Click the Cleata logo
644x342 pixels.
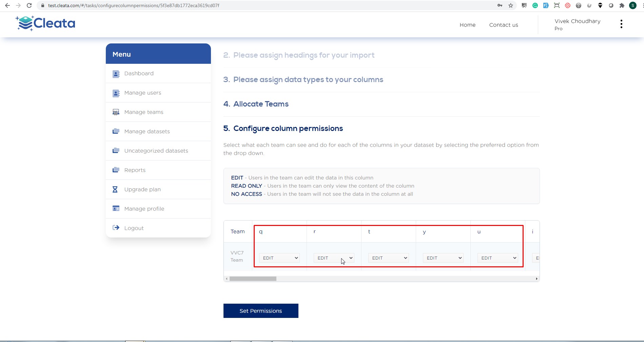[x=45, y=23]
